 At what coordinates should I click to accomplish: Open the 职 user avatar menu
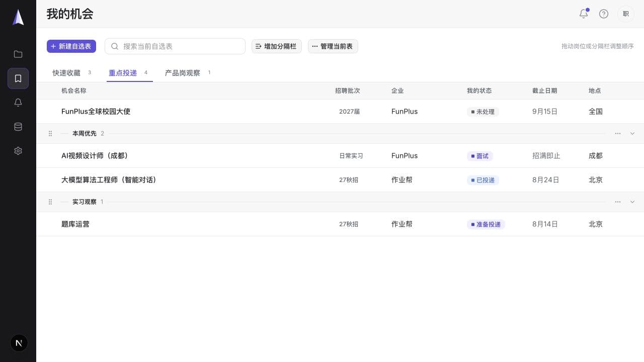click(x=626, y=14)
